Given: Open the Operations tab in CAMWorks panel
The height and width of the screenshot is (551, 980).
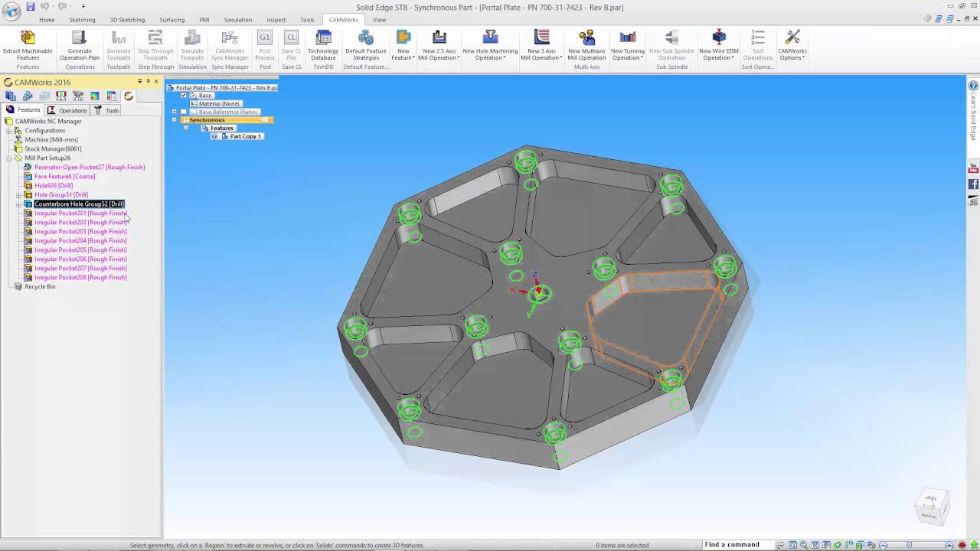Looking at the screenshot, I should coord(67,110).
